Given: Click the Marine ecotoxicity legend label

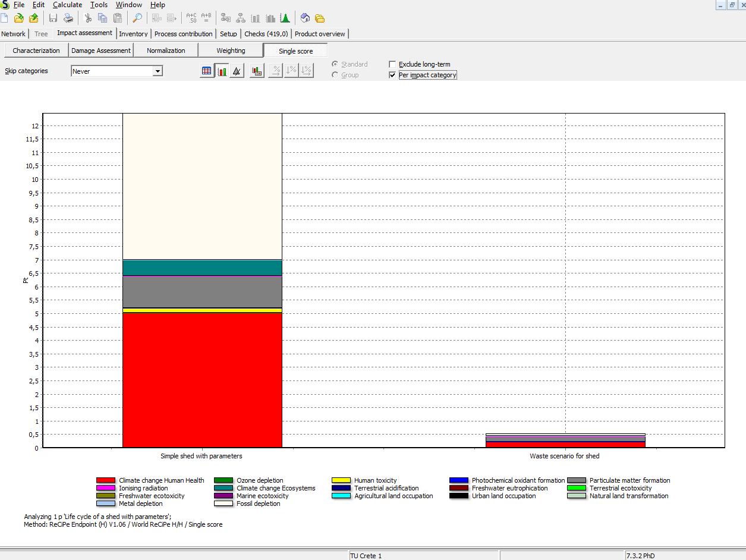Looking at the screenshot, I should pos(262,496).
